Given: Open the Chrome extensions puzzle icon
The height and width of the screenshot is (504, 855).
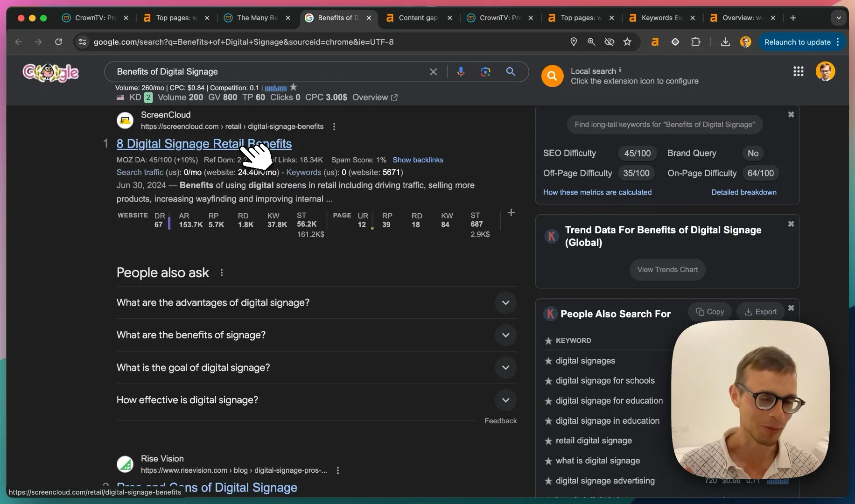Looking at the screenshot, I should pos(695,42).
